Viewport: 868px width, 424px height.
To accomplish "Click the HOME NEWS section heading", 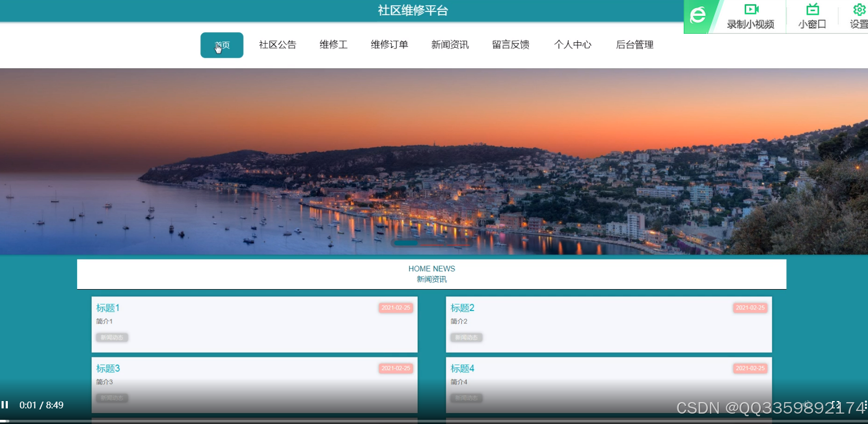I will pos(432,269).
